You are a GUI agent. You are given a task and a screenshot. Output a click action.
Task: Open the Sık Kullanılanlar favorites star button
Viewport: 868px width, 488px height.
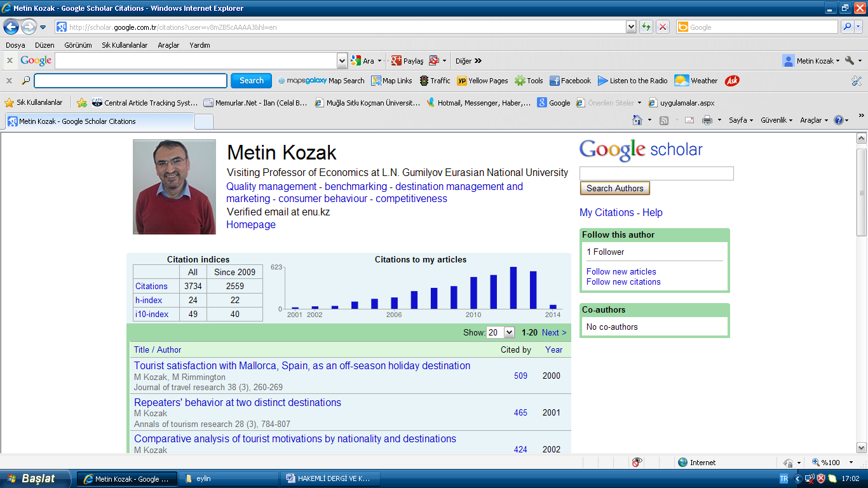click(34, 102)
